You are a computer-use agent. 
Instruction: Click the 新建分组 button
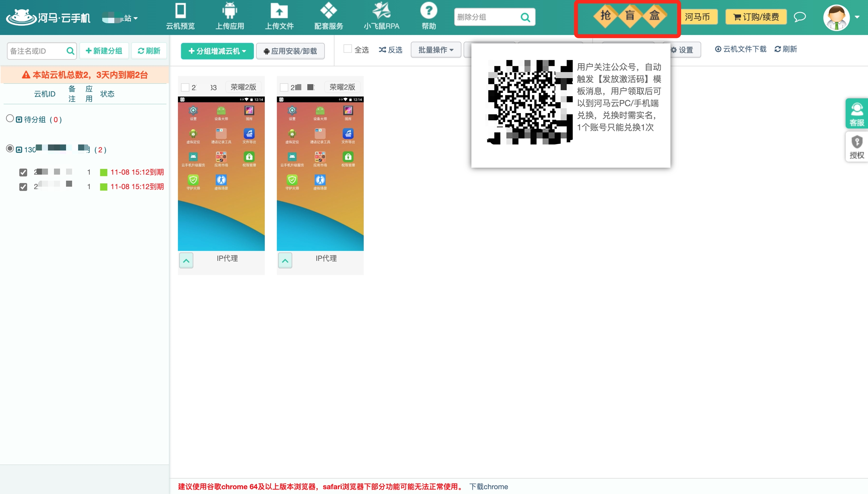point(104,51)
